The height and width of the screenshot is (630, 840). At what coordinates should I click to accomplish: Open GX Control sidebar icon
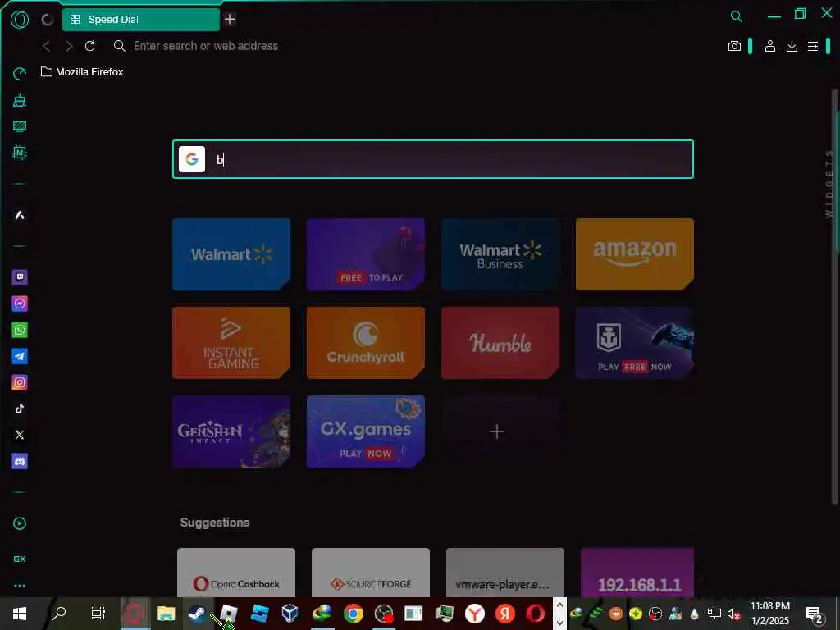tap(20, 74)
